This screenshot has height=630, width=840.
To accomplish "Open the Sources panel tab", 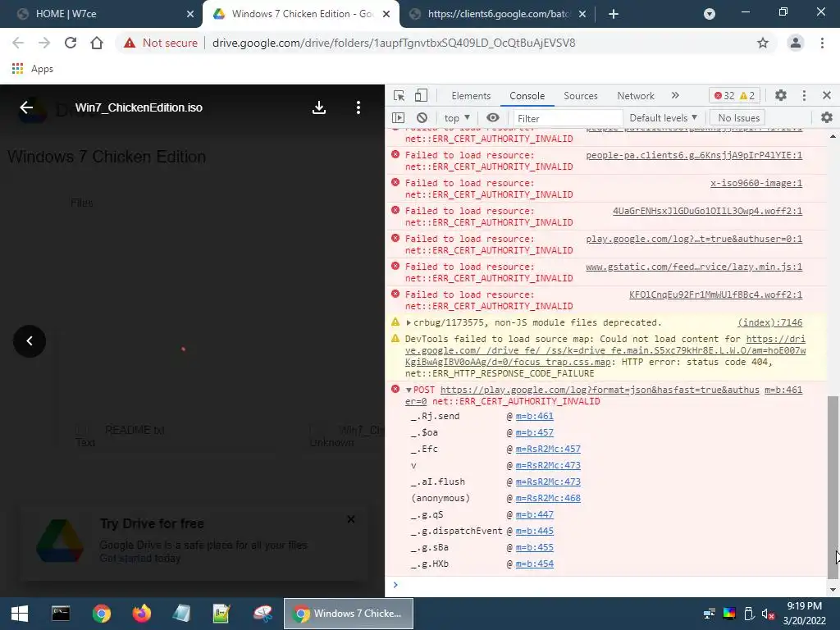I will pyautogui.click(x=581, y=96).
